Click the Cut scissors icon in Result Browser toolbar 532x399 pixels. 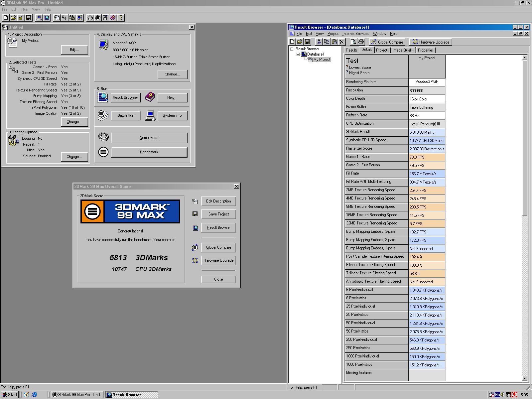pyautogui.click(x=319, y=42)
